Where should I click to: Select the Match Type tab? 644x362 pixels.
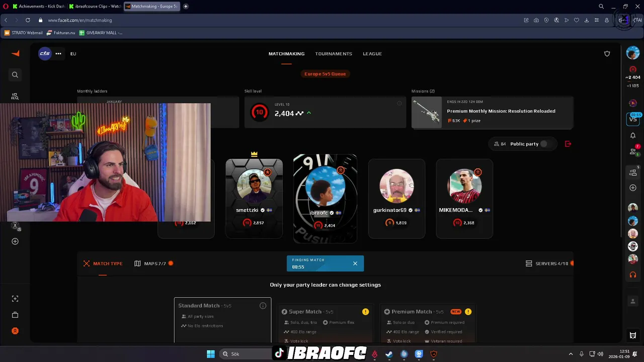(103, 263)
